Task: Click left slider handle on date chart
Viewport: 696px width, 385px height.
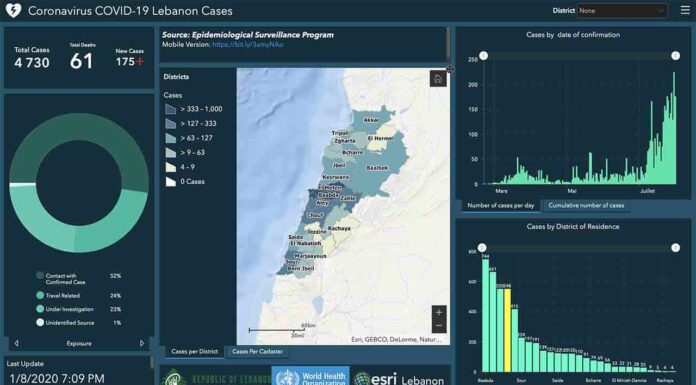Action: pos(483,56)
